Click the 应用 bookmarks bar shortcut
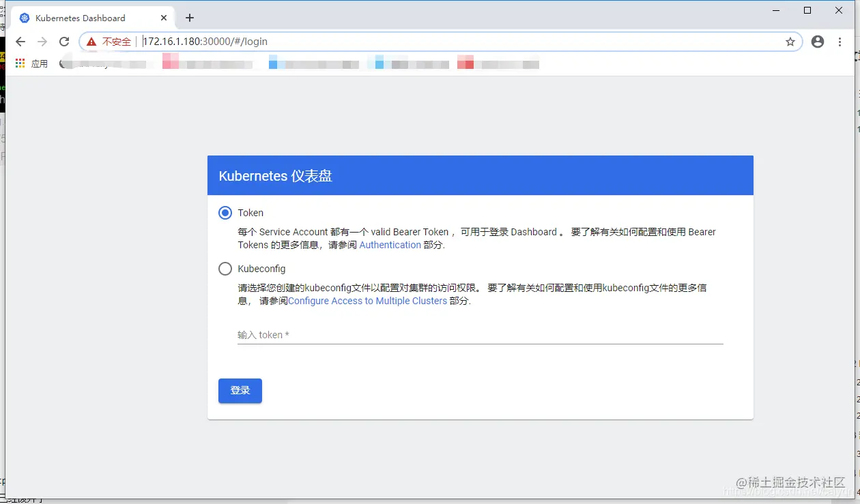 pyautogui.click(x=39, y=63)
